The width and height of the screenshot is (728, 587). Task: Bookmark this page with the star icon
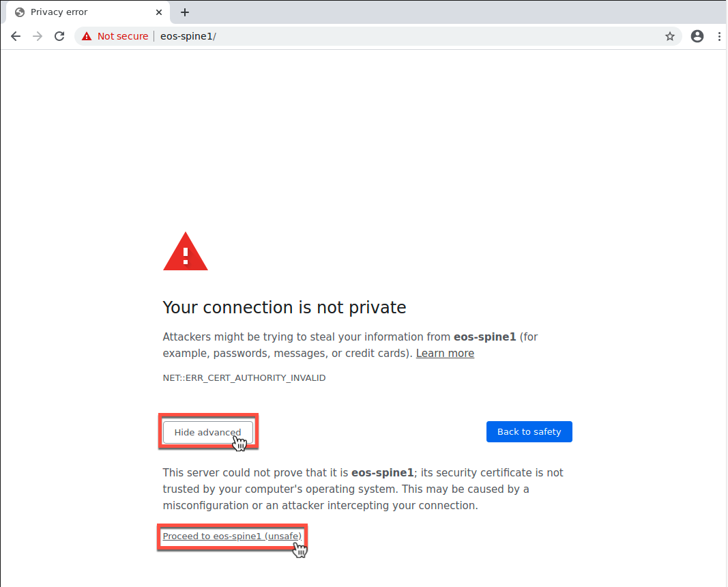coord(670,36)
